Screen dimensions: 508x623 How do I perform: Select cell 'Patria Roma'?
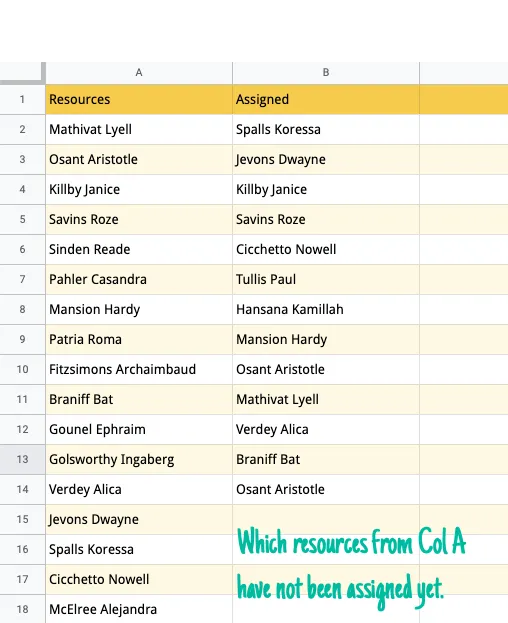(x=139, y=339)
